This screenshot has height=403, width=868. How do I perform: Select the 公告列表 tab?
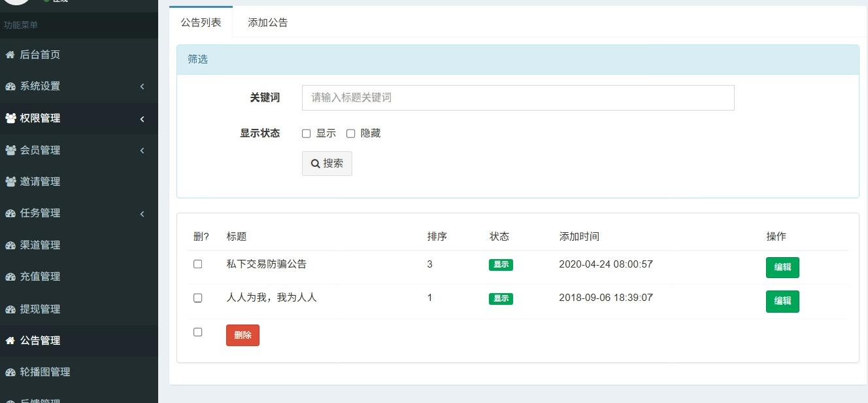pos(201,22)
